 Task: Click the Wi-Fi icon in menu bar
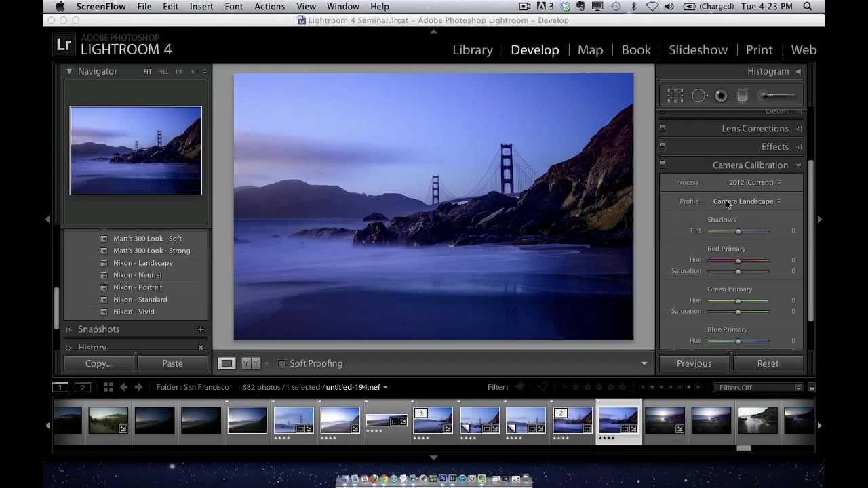tap(652, 6)
